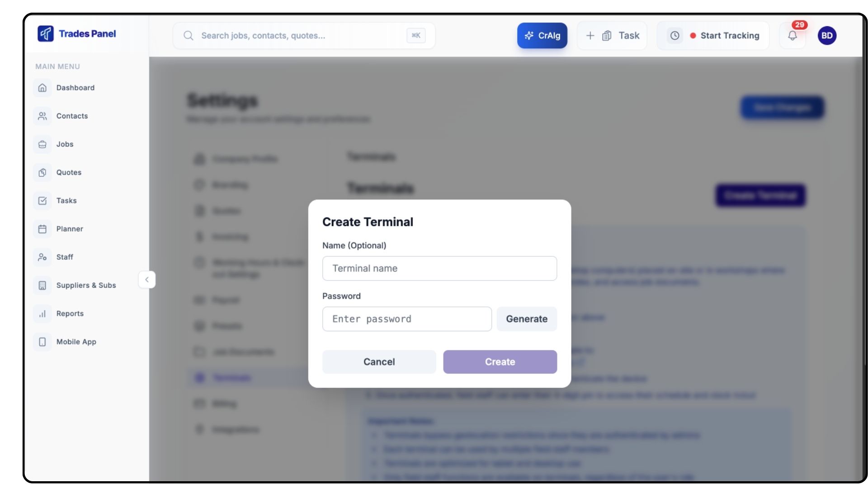
Task: Select the Planner calendar icon
Action: pos(42,229)
